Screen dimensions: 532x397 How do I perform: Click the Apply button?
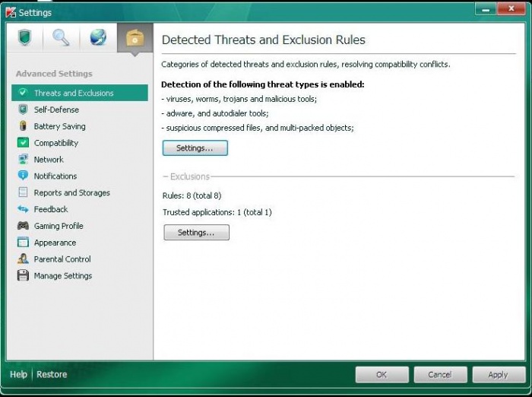[499, 375]
